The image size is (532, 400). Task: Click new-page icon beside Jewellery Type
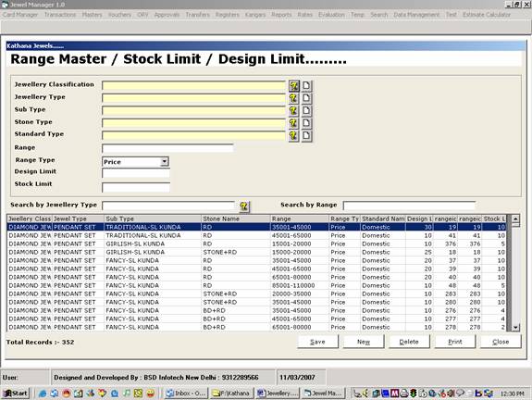[306, 98]
